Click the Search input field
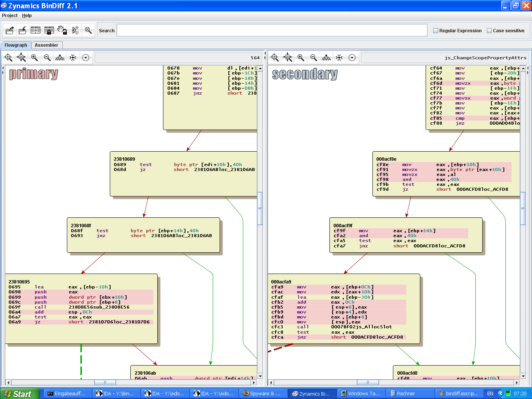The height and width of the screenshot is (399, 532). pos(272,30)
